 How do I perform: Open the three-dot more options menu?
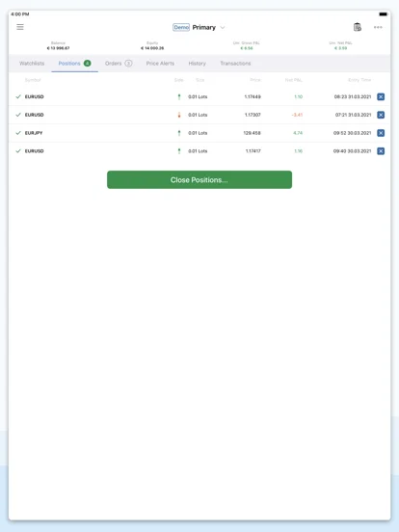378,27
